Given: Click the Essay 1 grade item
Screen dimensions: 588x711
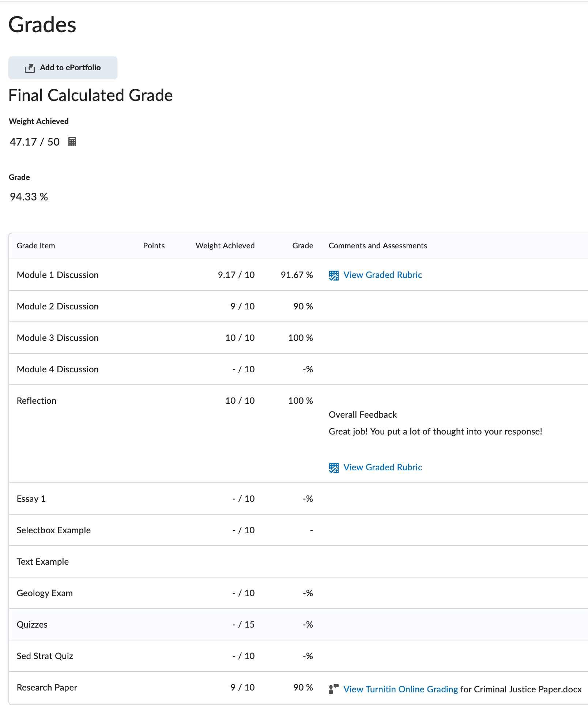Looking at the screenshot, I should (31, 498).
